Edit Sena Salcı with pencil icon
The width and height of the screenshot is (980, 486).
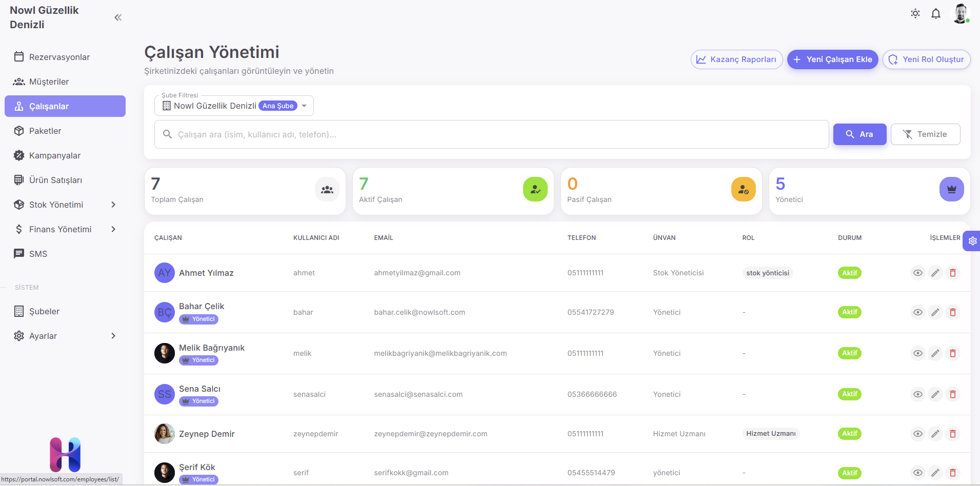935,394
